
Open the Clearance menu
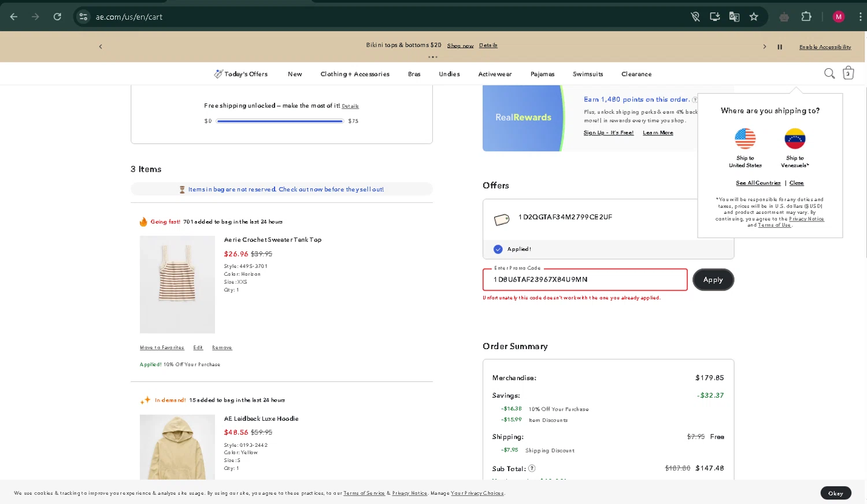636,74
